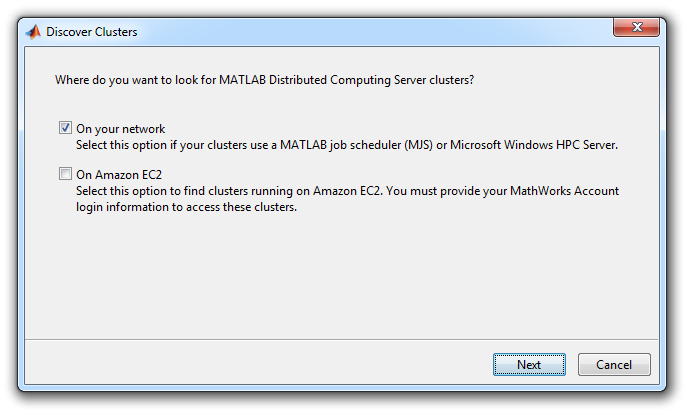Click the "Microsoft Windows HPC Server" text
This screenshot has height=410, width=684.
[533, 144]
